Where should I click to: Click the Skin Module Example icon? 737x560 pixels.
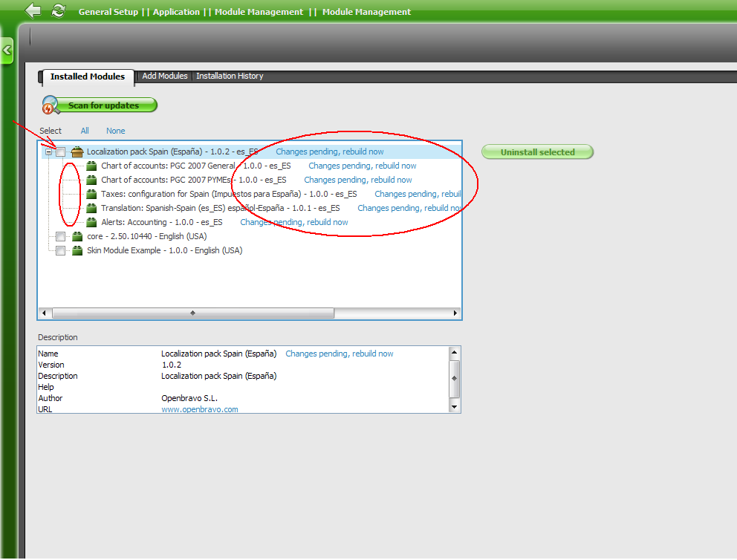tap(77, 250)
